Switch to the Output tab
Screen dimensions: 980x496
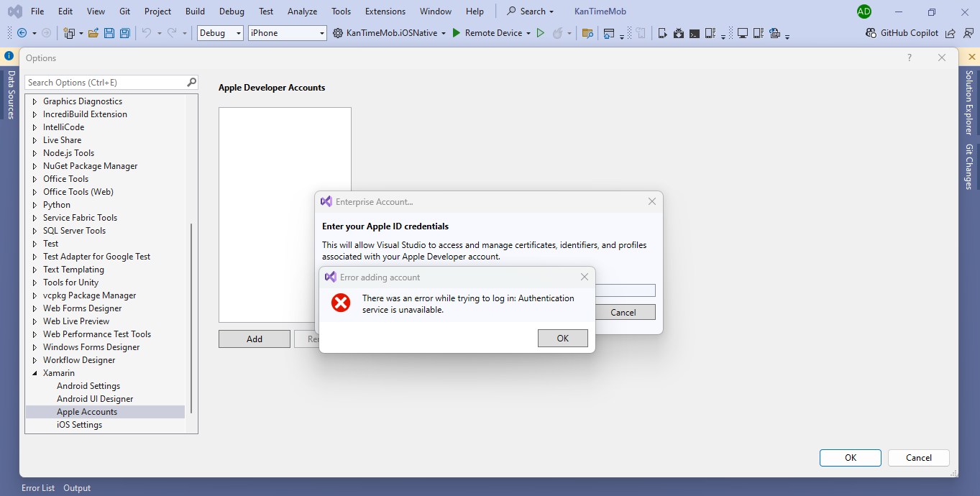point(77,488)
